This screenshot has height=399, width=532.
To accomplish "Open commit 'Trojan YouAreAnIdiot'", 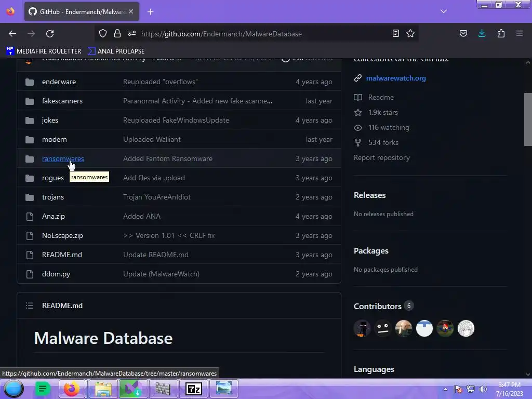I will [x=157, y=197].
